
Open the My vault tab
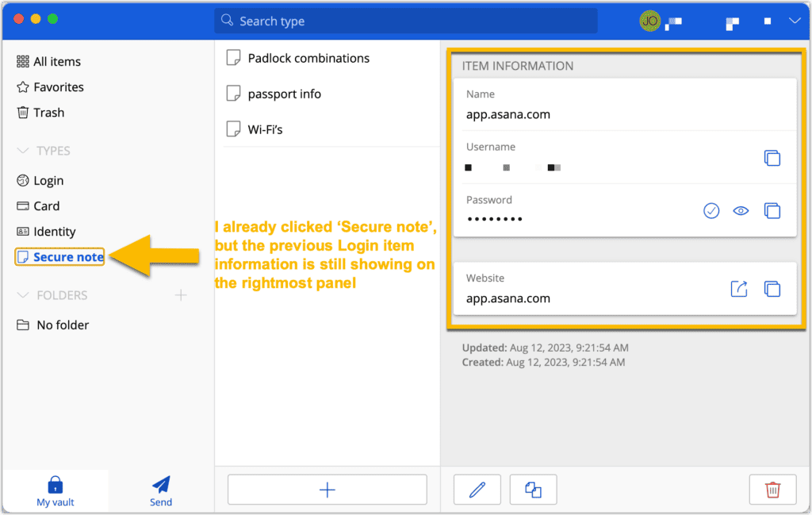tap(55, 491)
